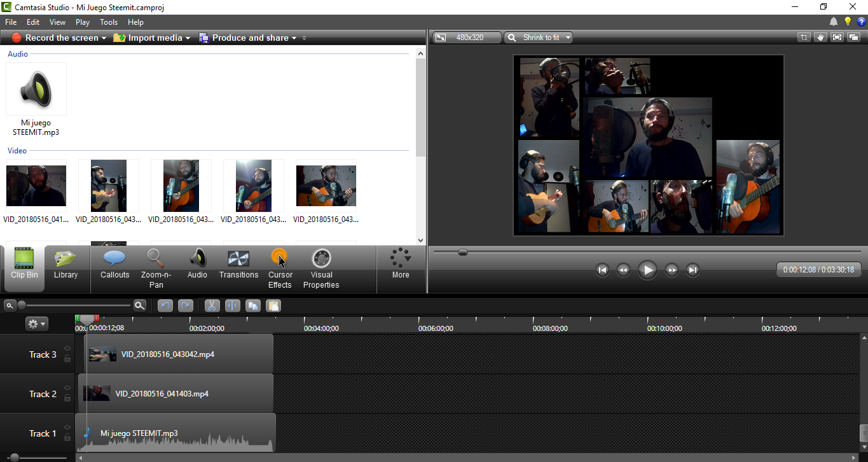Image resolution: width=868 pixels, height=462 pixels.
Task: Select first video thumbnail VID_20180516_041...
Action: click(x=36, y=192)
